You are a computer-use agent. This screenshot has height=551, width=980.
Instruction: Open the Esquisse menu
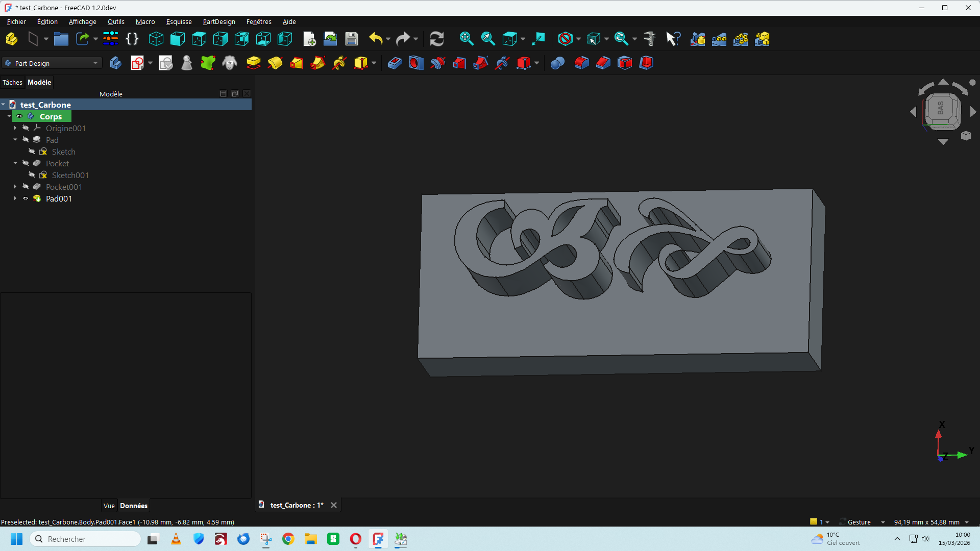(179, 21)
